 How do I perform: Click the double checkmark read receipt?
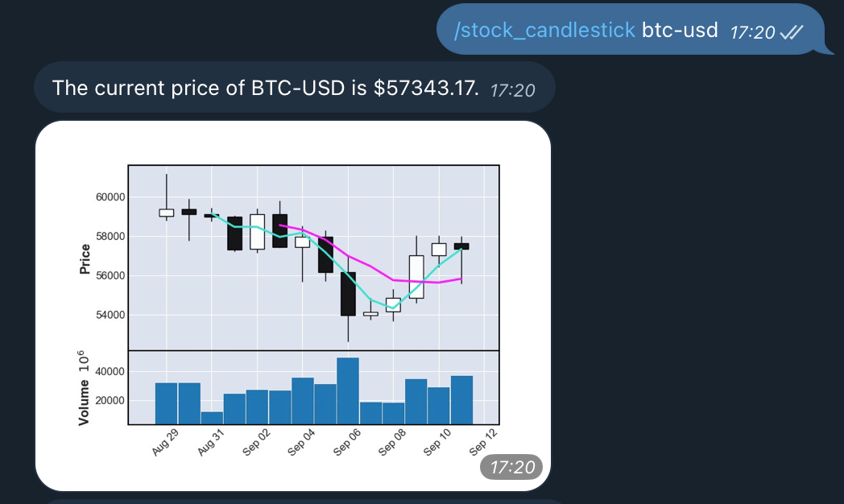click(x=792, y=31)
